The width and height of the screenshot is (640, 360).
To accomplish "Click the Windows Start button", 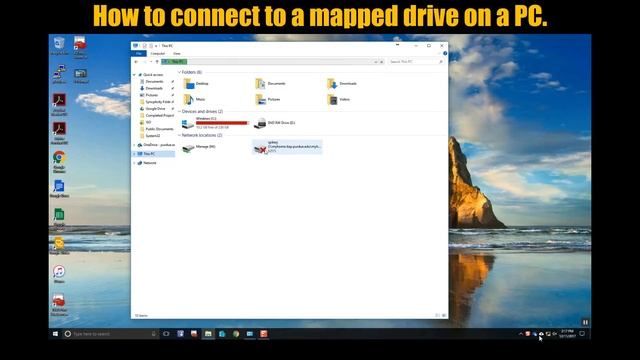I will pos(56,334).
